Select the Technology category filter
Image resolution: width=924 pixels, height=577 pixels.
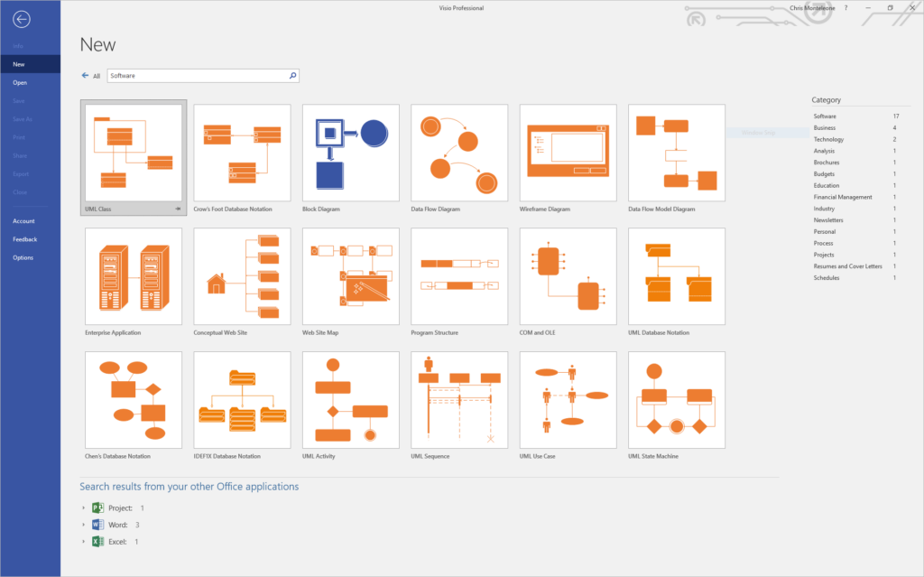point(827,139)
